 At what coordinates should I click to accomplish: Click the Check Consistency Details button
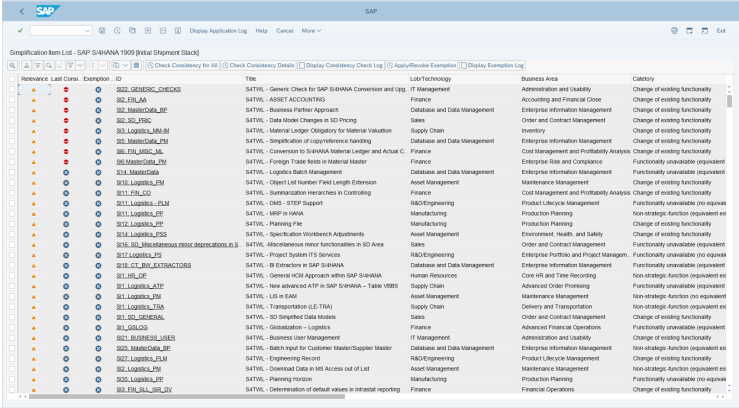(259, 65)
